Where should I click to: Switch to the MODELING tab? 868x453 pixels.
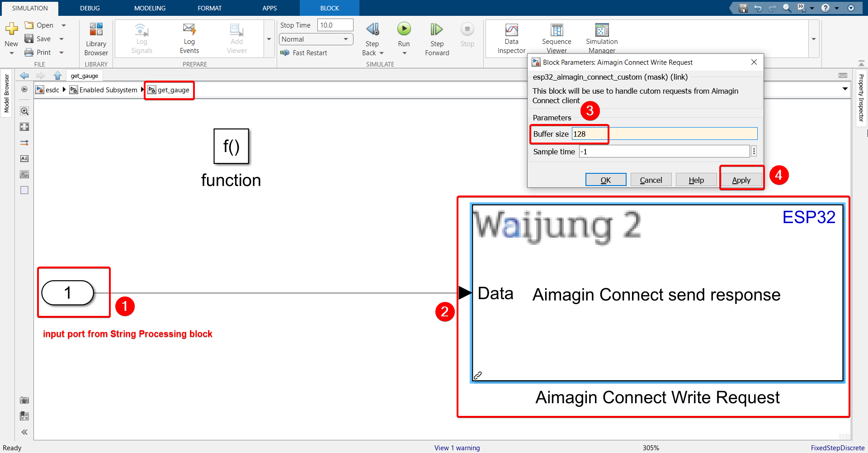click(x=150, y=8)
